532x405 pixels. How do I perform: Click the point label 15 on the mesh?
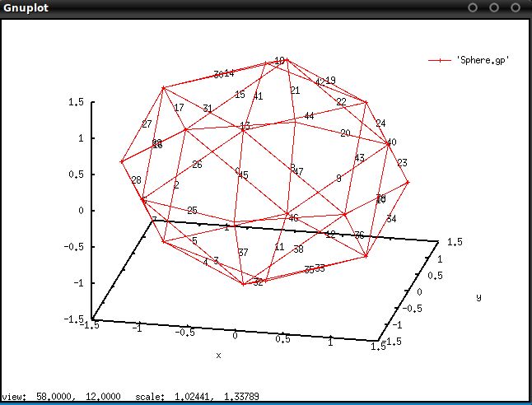click(x=240, y=95)
